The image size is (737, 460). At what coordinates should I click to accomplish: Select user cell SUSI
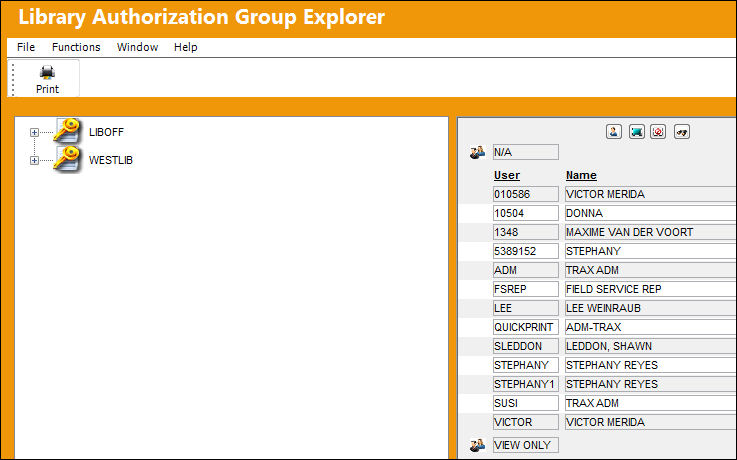click(526, 403)
